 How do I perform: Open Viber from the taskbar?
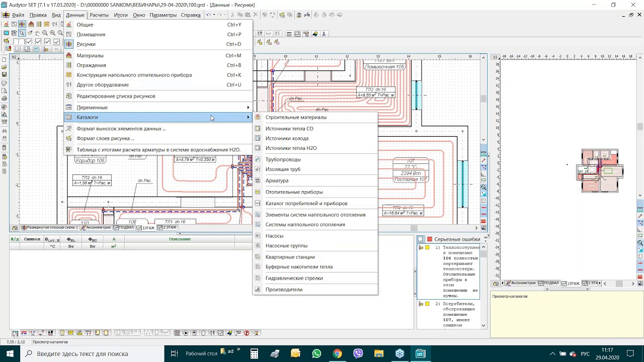point(358,353)
